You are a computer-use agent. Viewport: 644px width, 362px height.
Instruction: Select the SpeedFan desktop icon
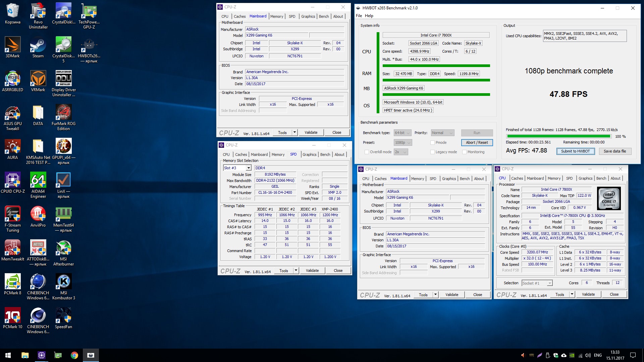pos(63,318)
